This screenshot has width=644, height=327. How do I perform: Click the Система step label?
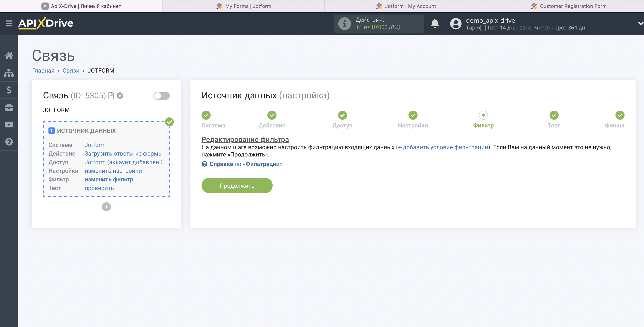[213, 125]
